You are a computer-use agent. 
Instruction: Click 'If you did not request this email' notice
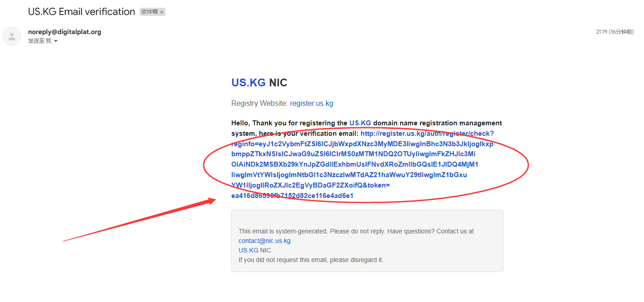point(311,260)
